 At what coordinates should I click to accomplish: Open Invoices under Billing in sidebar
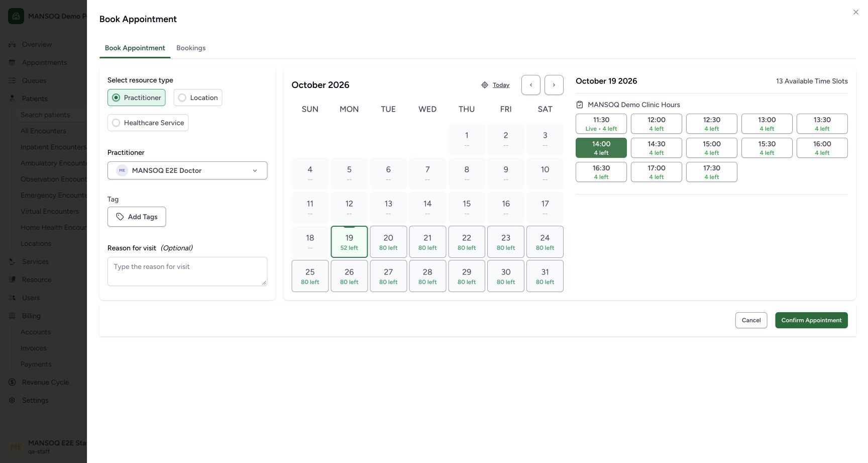(x=34, y=348)
